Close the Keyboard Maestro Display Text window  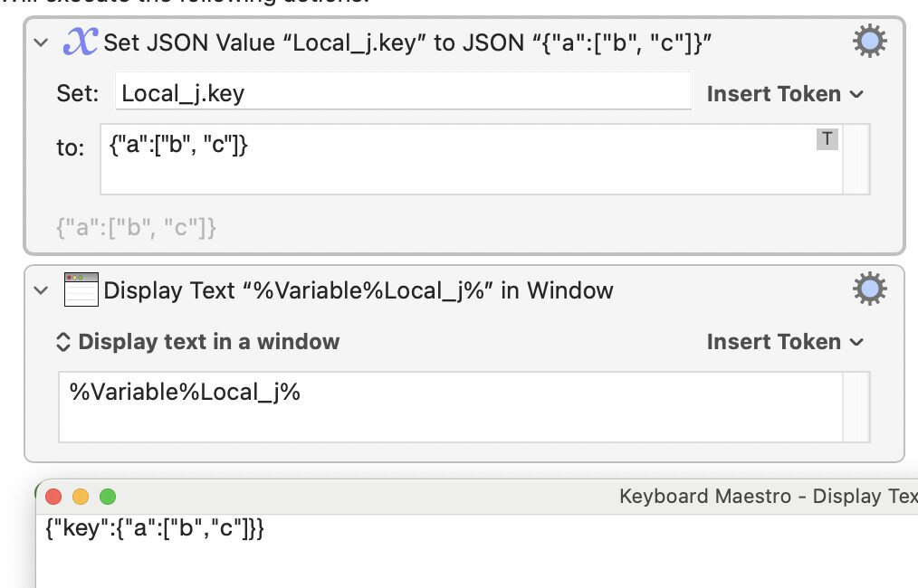click(53, 497)
